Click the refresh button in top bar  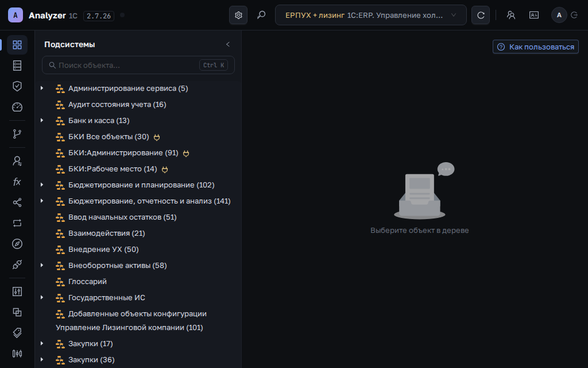(x=481, y=15)
